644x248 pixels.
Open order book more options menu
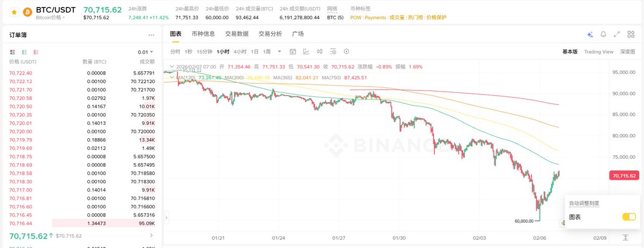click(151, 35)
